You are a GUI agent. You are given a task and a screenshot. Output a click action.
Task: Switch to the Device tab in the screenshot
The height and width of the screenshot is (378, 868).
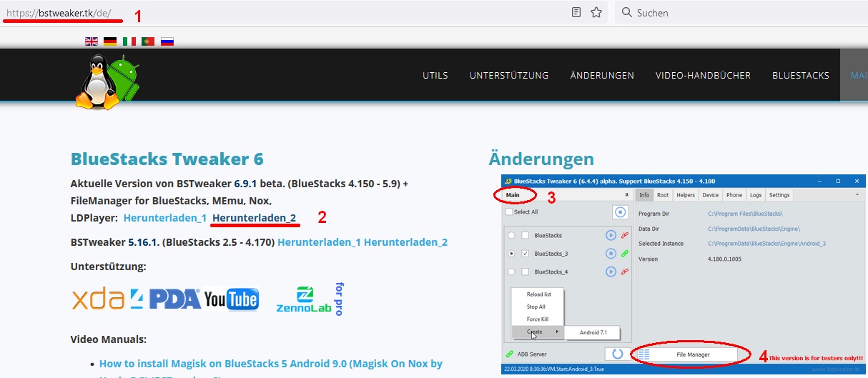[x=711, y=194]
